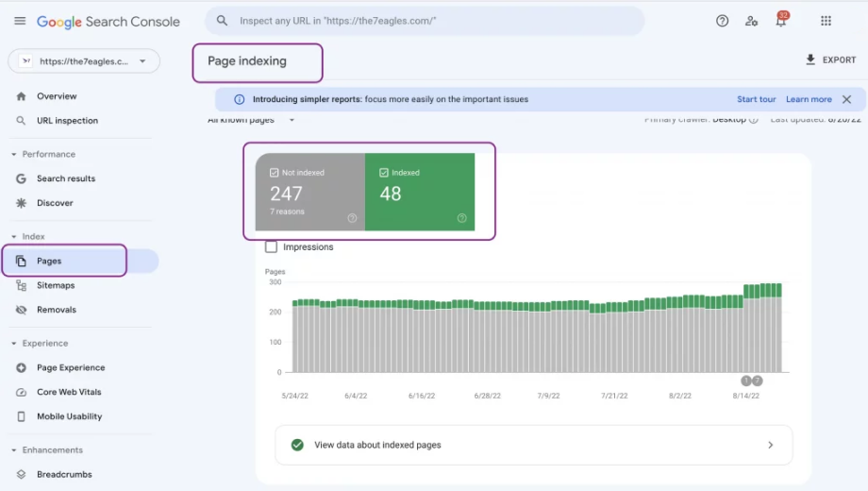Click the URL inspection magnifier icon
Viewport: 868px width, 491px height.
[x=21, y=121]
